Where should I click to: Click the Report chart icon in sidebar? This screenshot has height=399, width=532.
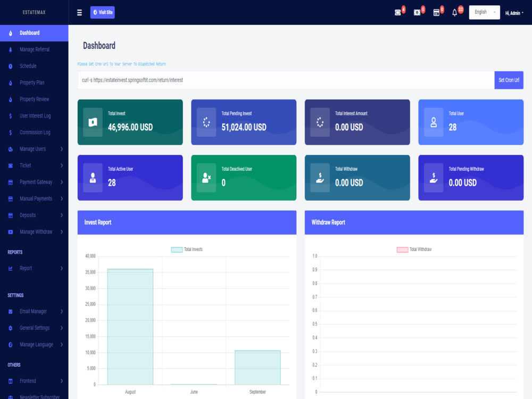pos(11,268)
